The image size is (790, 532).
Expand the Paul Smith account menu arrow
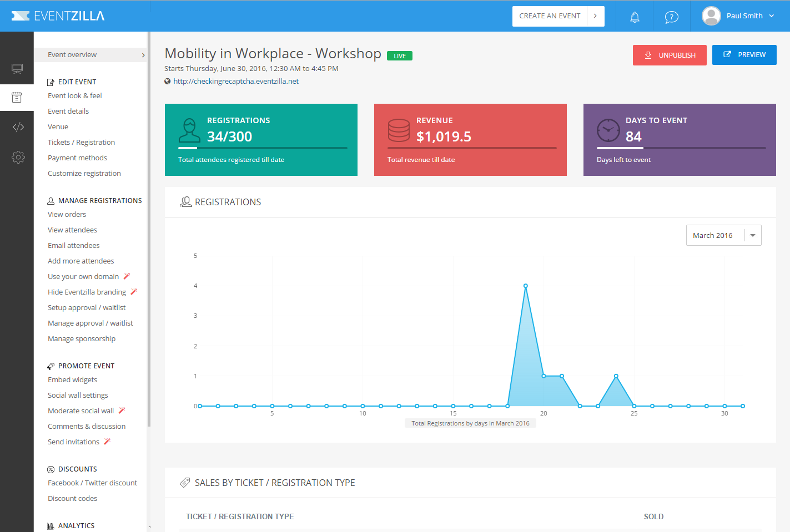tap(772, 16)
